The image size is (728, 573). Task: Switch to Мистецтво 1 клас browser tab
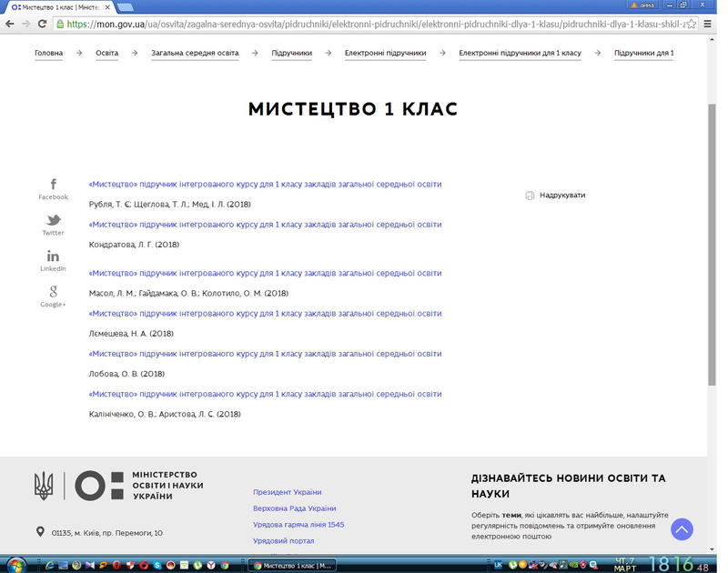click(x=58, y=7)
